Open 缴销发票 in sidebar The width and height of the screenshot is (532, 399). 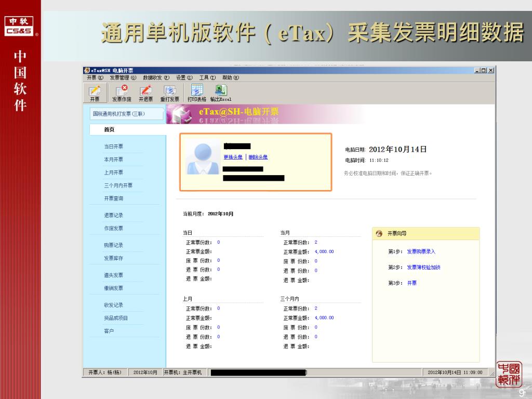pyautogui.click(x=114, y=288)
